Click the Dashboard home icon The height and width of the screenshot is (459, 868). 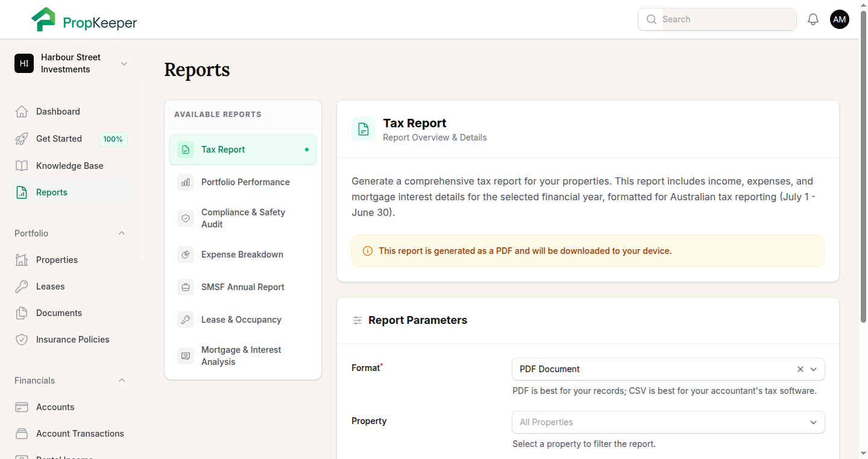(22, 112)
